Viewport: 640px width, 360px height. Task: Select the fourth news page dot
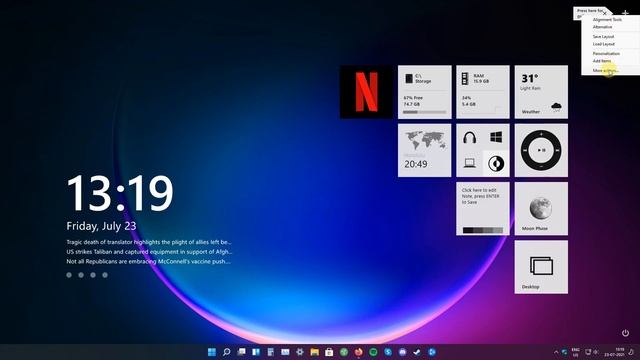pyautogui.click(x=105, y=275)
